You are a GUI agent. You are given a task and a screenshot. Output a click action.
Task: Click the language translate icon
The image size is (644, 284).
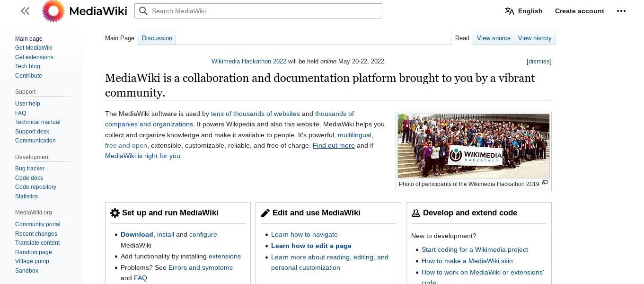(x=509, y=11)
